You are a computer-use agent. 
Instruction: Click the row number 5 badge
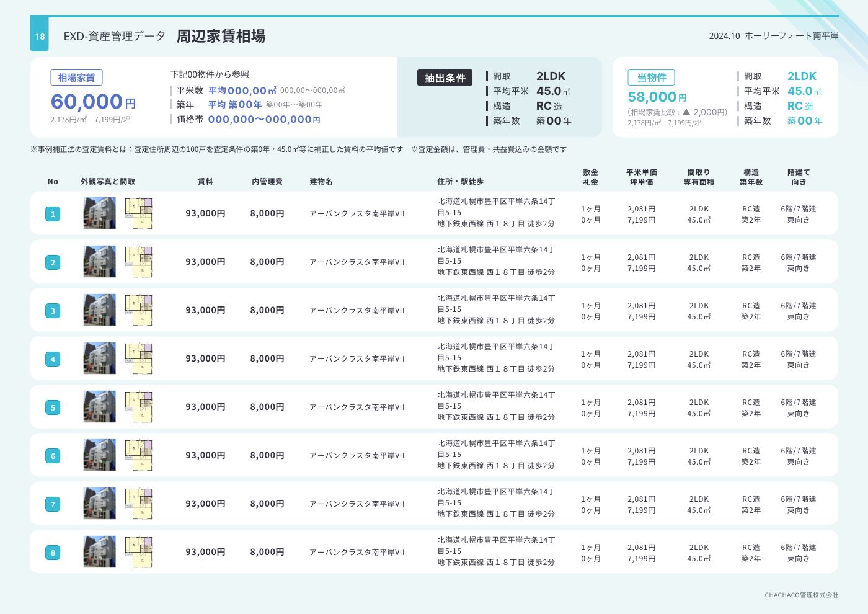(x=53, y=407)
